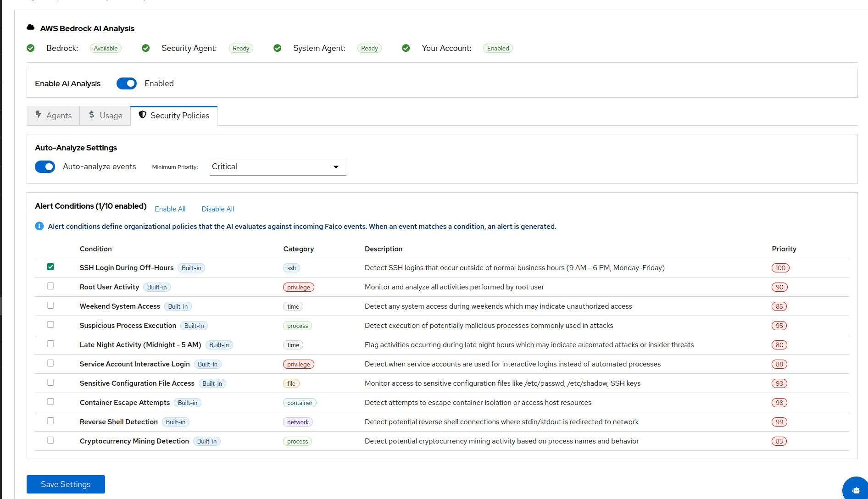Click the Category column header
Screen dimensions: 868x499
(299, 249)
